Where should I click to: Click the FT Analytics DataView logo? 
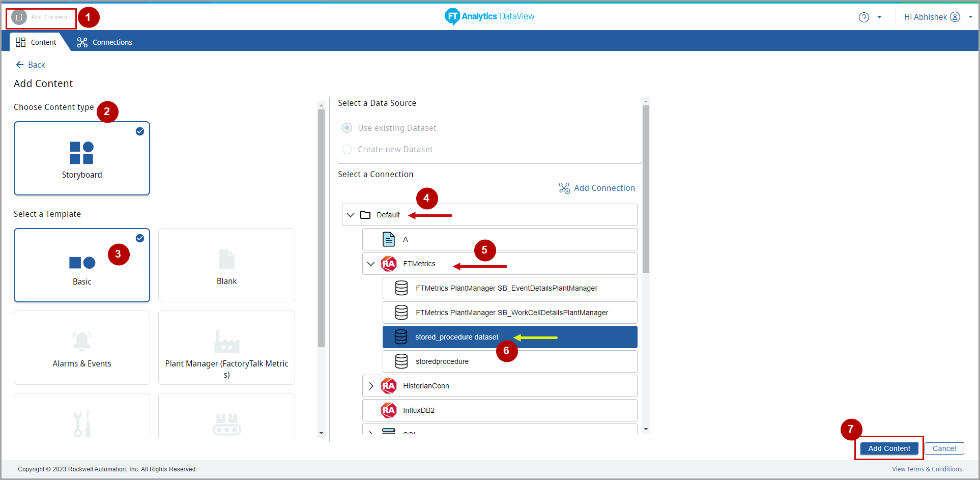pyautogui.click(x=489, y=16)
